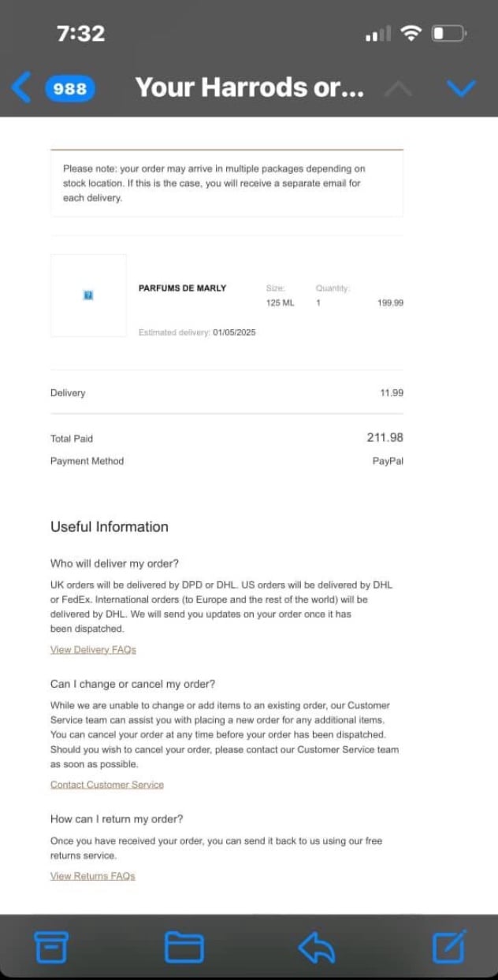The width and height of the screenshot is (498, 980).
Task: Reply using the reply arrow icon
Action: click(x=316, y=947)
